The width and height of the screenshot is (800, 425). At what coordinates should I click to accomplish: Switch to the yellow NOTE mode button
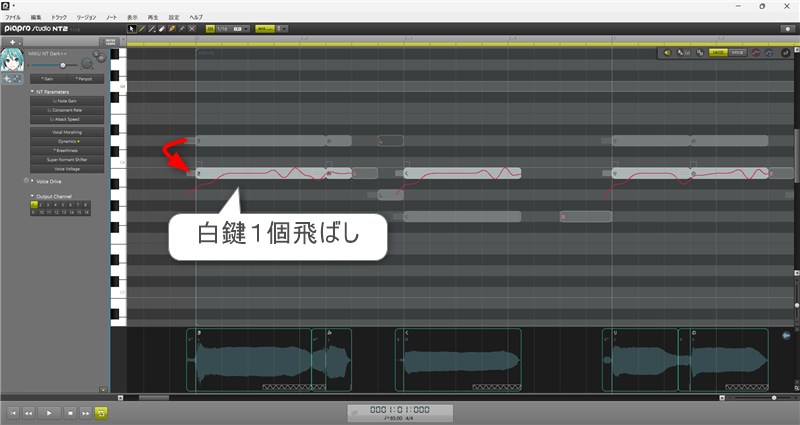pos(718,53)
